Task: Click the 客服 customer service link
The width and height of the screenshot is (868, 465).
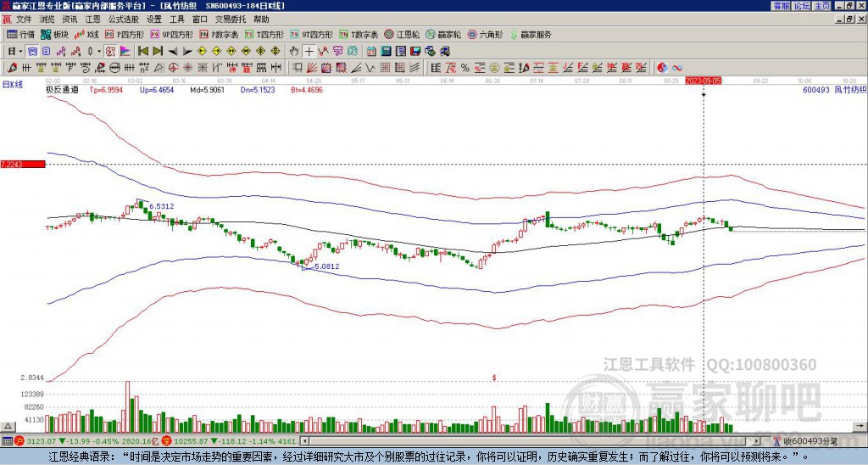Action: [781, 6]
